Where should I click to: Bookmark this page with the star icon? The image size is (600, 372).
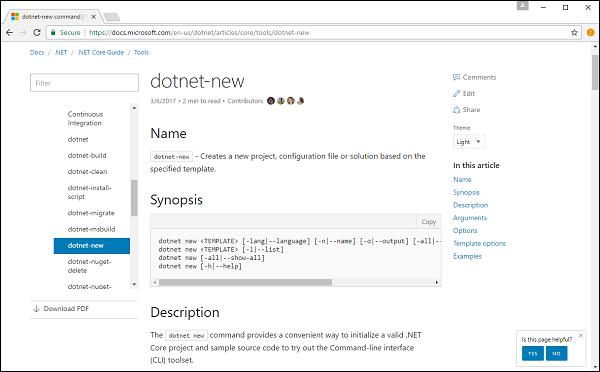coord(574,33)
